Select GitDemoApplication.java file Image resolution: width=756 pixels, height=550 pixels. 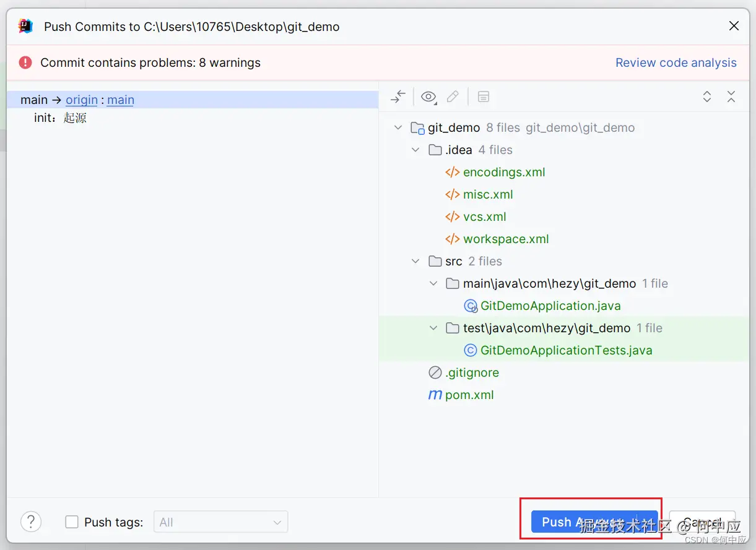click(550, 306)
